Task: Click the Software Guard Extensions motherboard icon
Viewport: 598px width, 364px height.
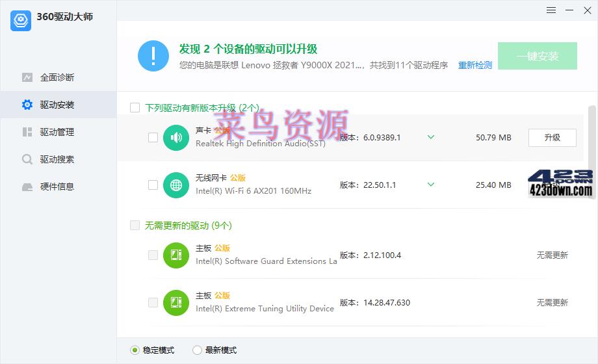Action: 175,255
